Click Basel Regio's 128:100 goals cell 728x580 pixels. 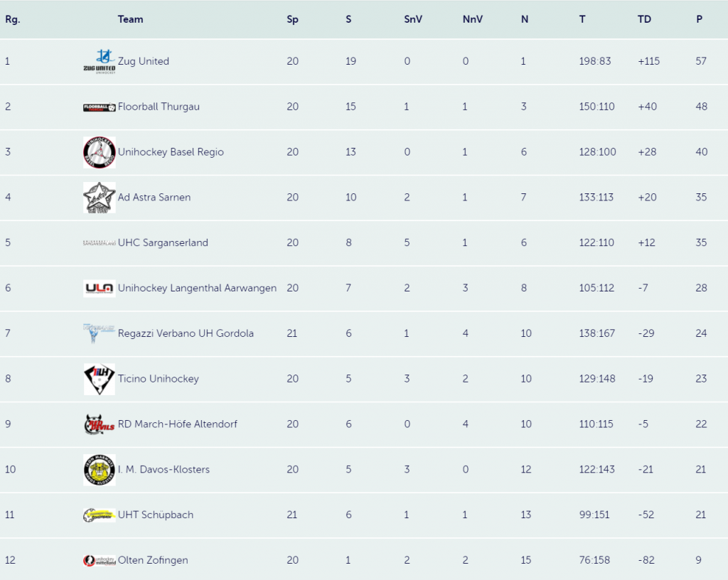[x=597, y=152]
